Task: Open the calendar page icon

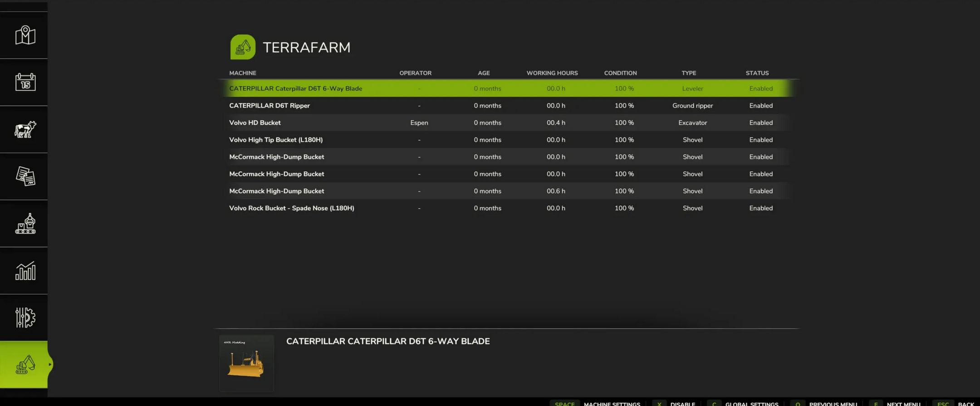Action: [25, 82]
